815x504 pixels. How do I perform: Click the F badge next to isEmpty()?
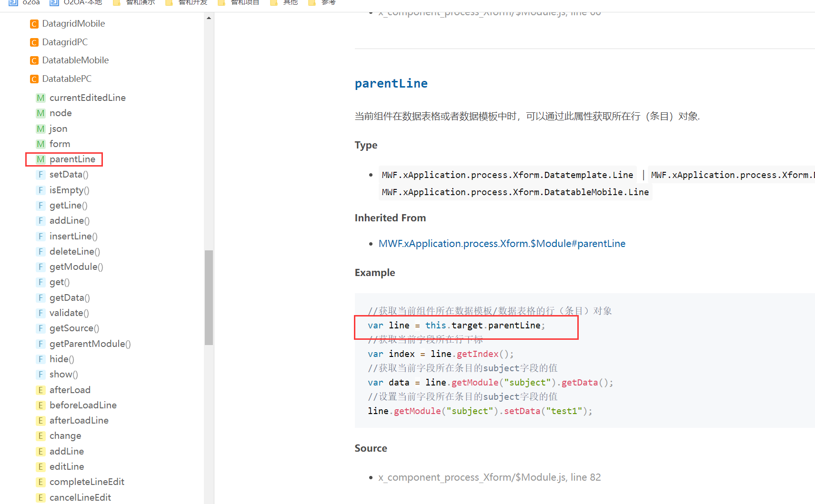[x=41, y=190]
